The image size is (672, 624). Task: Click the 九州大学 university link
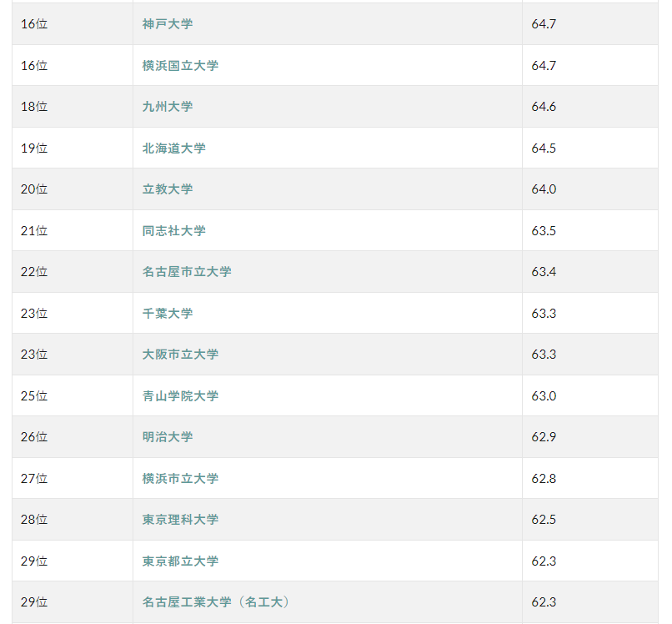tap(168, 106)
